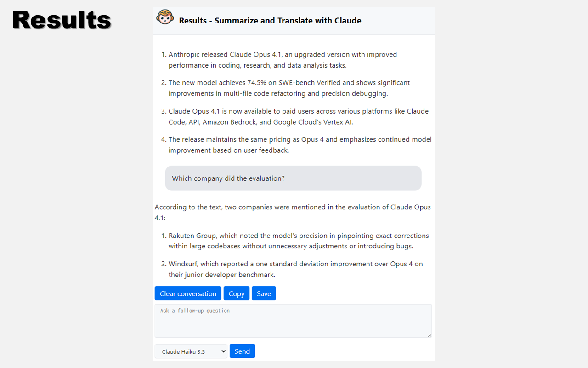This screenshot has width=588, height=368.
Task: Click the first summary point about Anthropic's release
Action: (x=283, y=60)
